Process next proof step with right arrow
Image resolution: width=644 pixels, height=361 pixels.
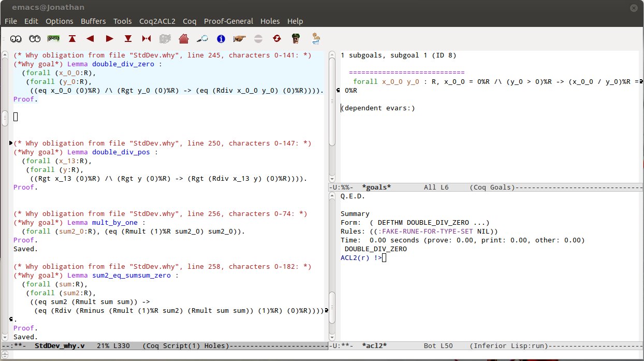[109, 38]
